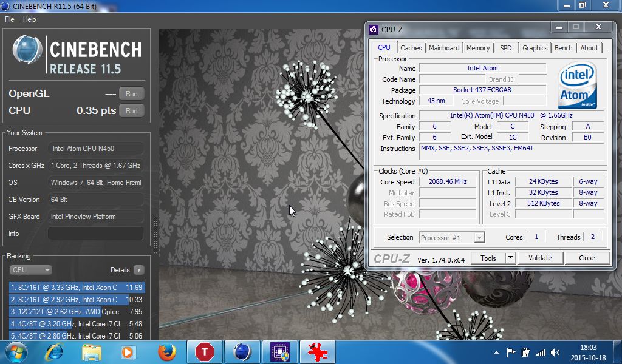
Task: Open Windows Explorer folder icon in taskbar
Action: 92,352
